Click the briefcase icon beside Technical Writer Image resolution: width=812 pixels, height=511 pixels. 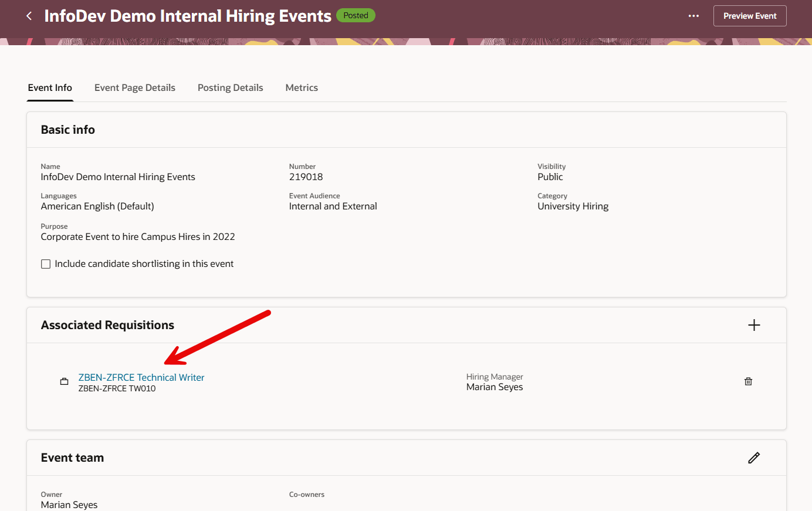(x=65, y=382)
